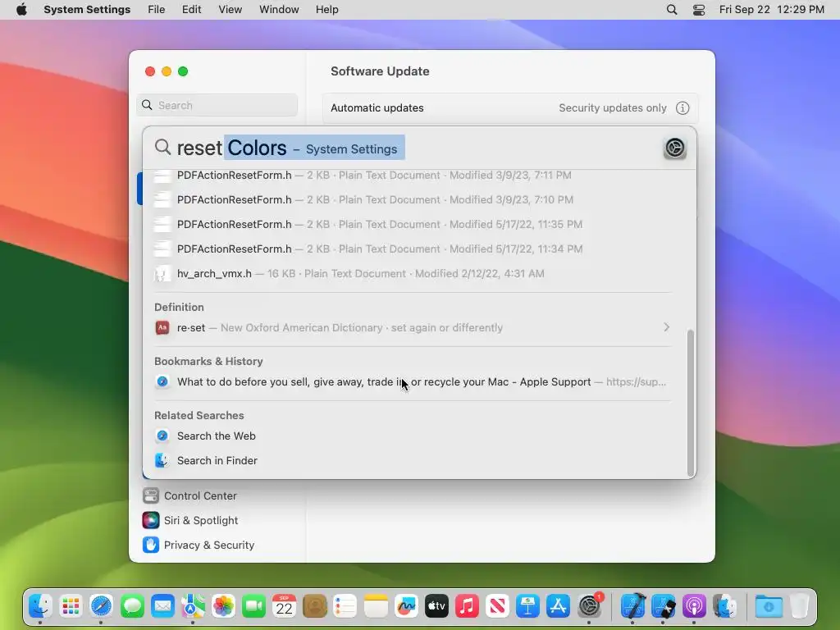Open Music app in the dock

tap(467, 606)
